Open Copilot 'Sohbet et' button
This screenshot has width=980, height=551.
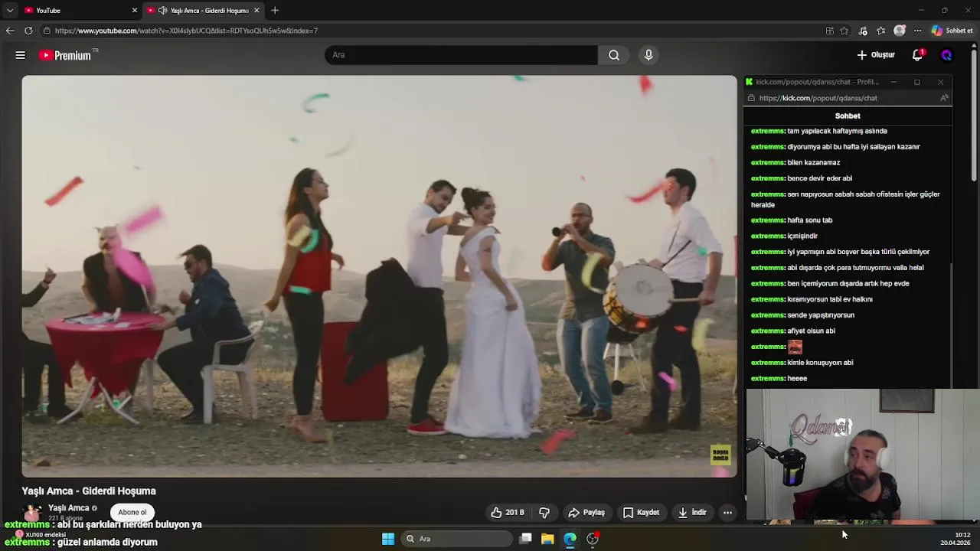pos(952,31)
